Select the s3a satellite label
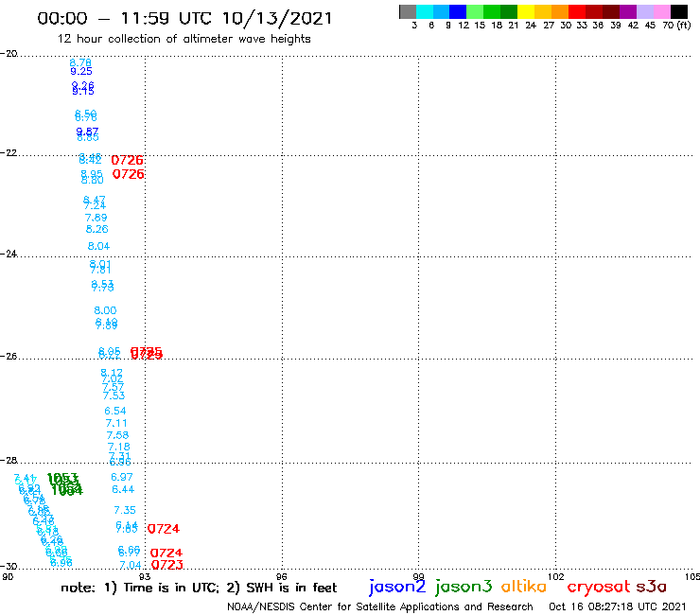 click(652, 587)
